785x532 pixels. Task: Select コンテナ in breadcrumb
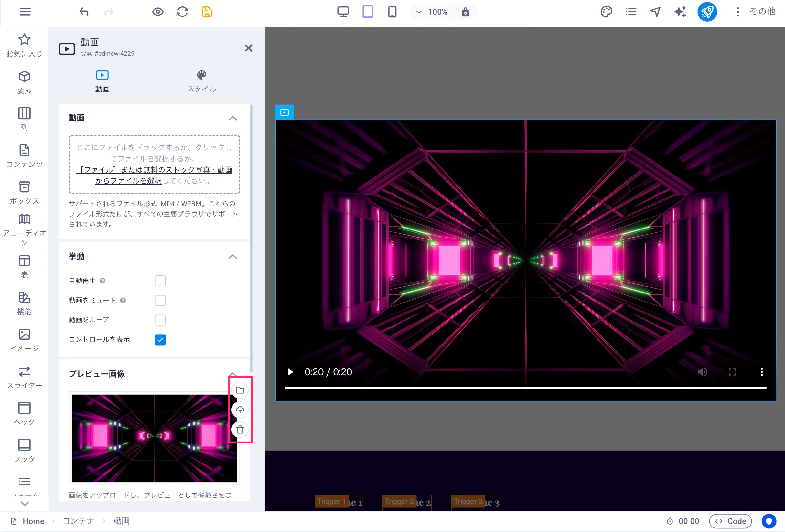point(78,521)
